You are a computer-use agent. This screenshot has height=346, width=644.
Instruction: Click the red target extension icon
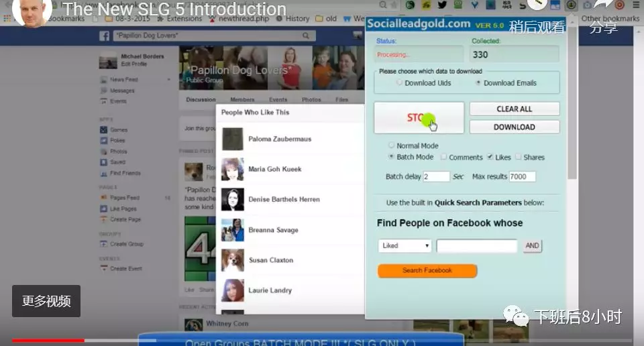619,5
